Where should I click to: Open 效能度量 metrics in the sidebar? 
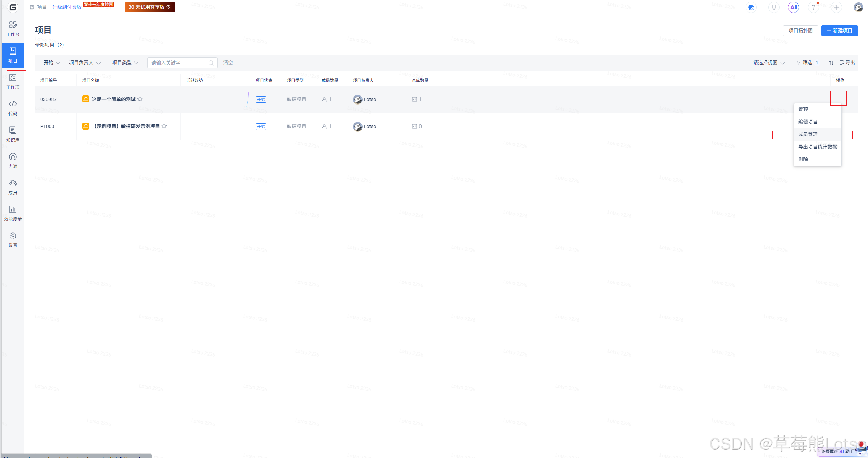coord(13,213)
